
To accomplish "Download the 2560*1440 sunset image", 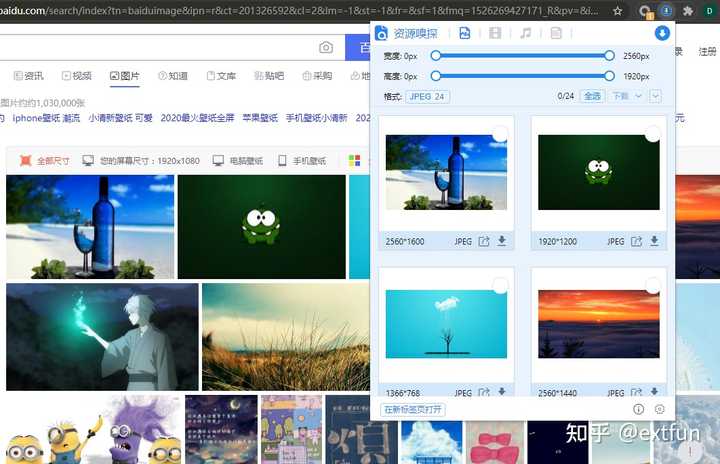I will [654, 391].
